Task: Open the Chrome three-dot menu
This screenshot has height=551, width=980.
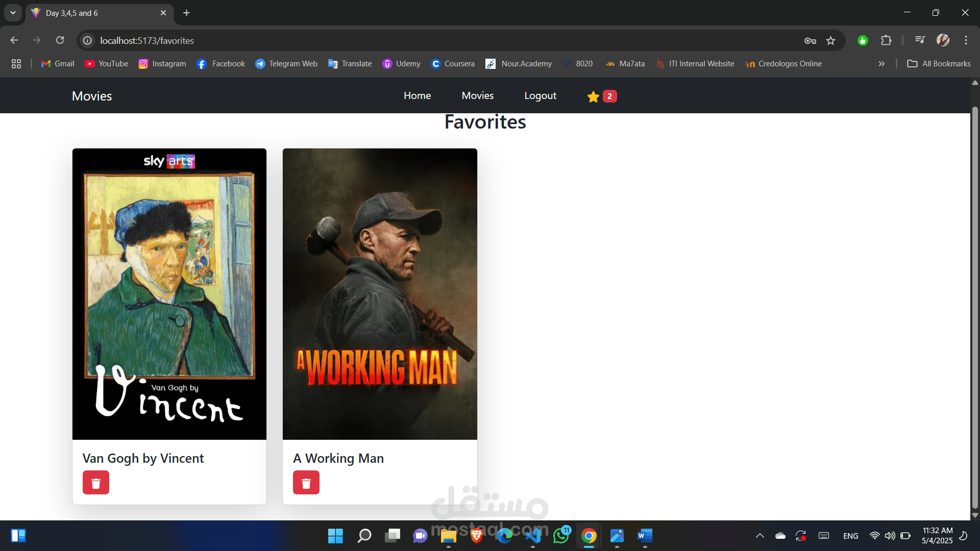Action: point(966,40)
